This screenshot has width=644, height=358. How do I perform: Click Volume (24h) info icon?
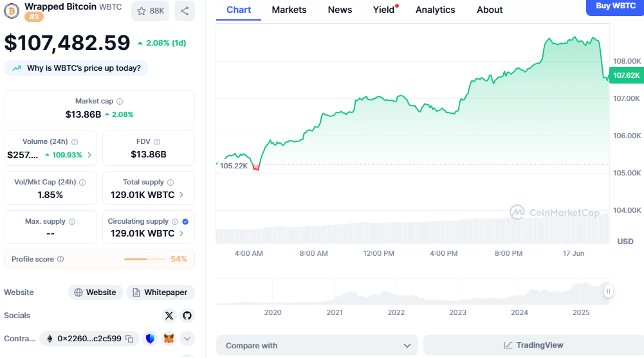pyautogui.click(x=75, y=142)
